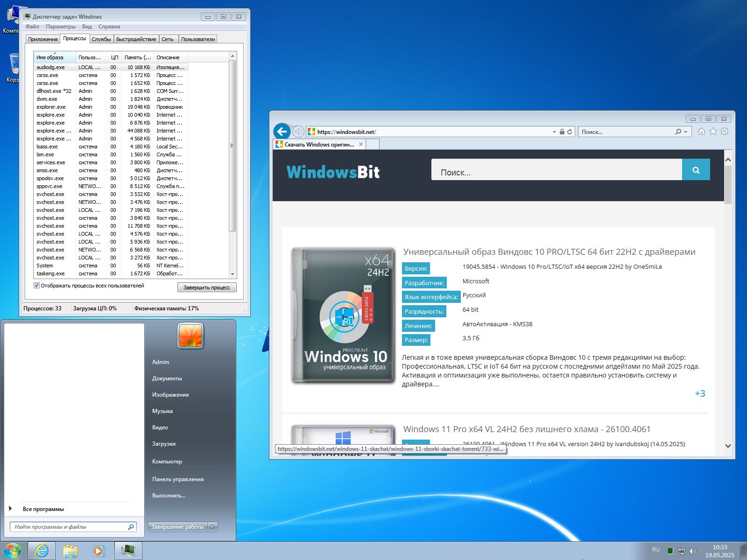Click the process list scrollbar thumb
The image size is (747, 560).
233,146
